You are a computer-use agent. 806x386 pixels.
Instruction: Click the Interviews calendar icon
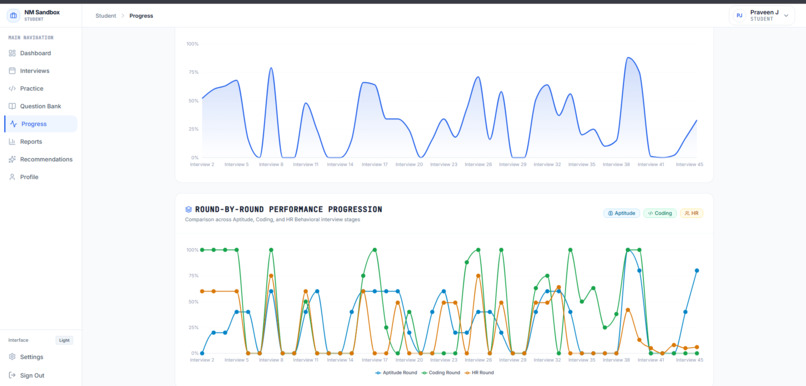click(x=12, y=71)
